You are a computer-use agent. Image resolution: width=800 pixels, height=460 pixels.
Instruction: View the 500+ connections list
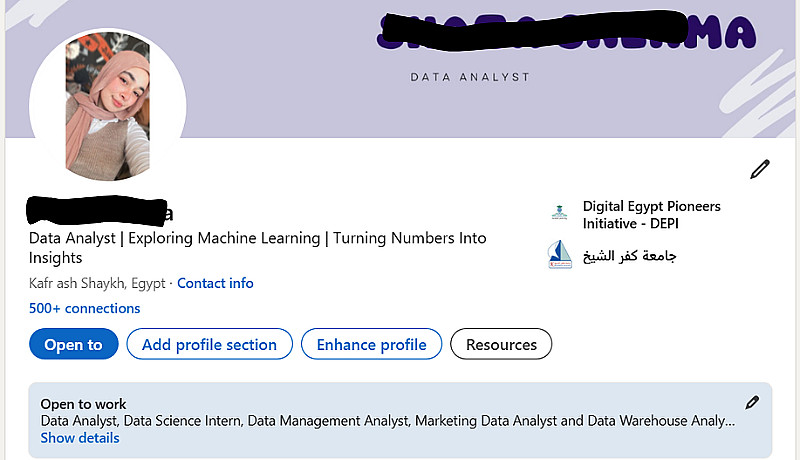[x=85, y=308]
